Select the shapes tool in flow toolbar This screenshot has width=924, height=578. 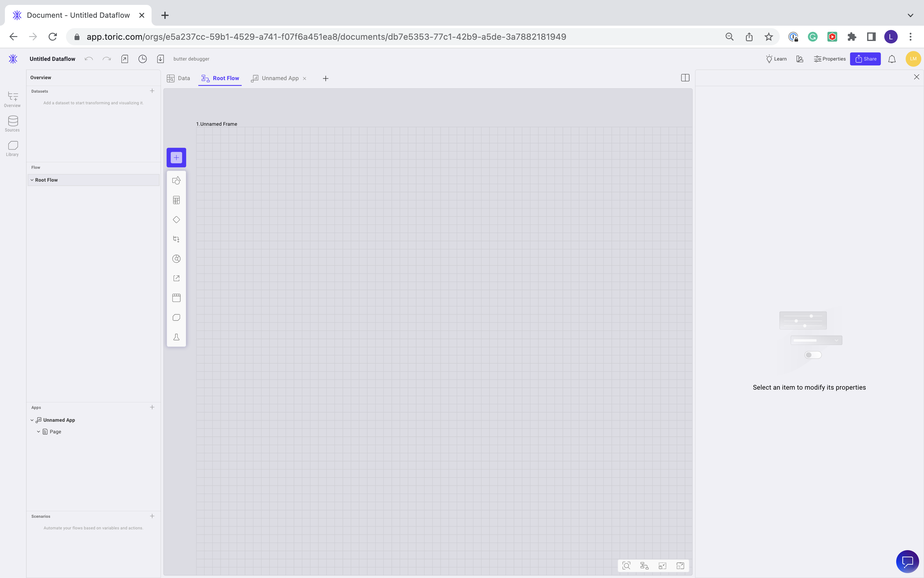pos(176,181)
